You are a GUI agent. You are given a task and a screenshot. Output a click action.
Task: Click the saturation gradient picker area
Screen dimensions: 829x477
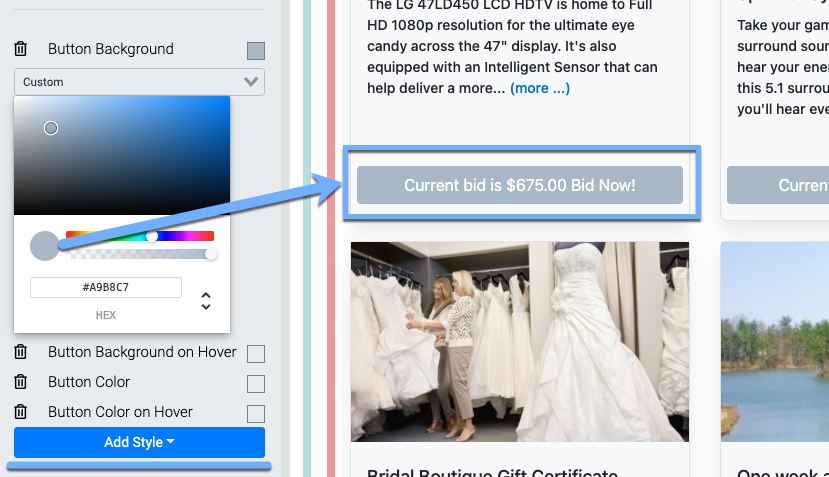tap(122, 155)
